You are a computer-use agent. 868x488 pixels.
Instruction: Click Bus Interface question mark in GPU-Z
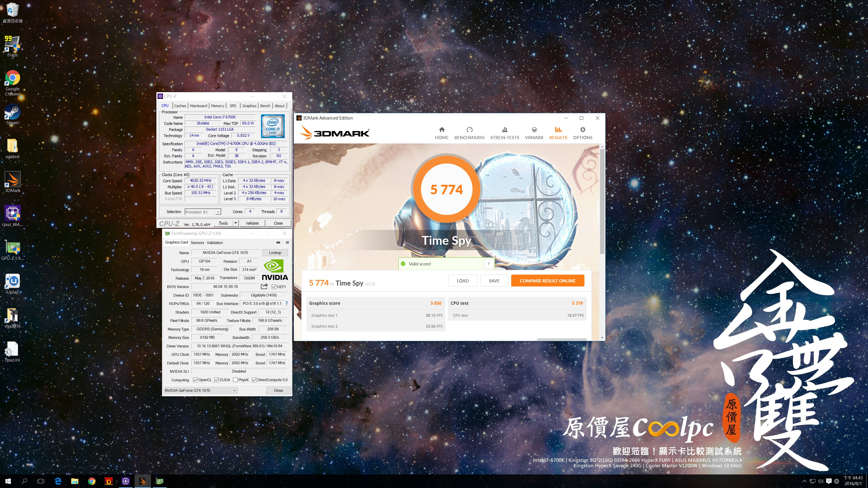coord(286,303)
